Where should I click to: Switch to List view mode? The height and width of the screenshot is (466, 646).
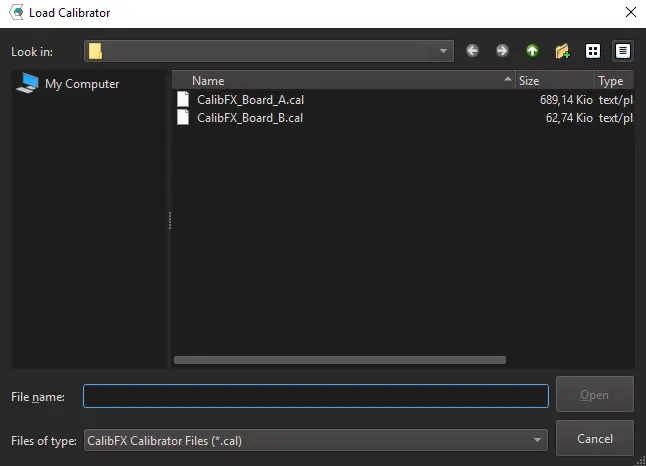click(x=593, y=51)
